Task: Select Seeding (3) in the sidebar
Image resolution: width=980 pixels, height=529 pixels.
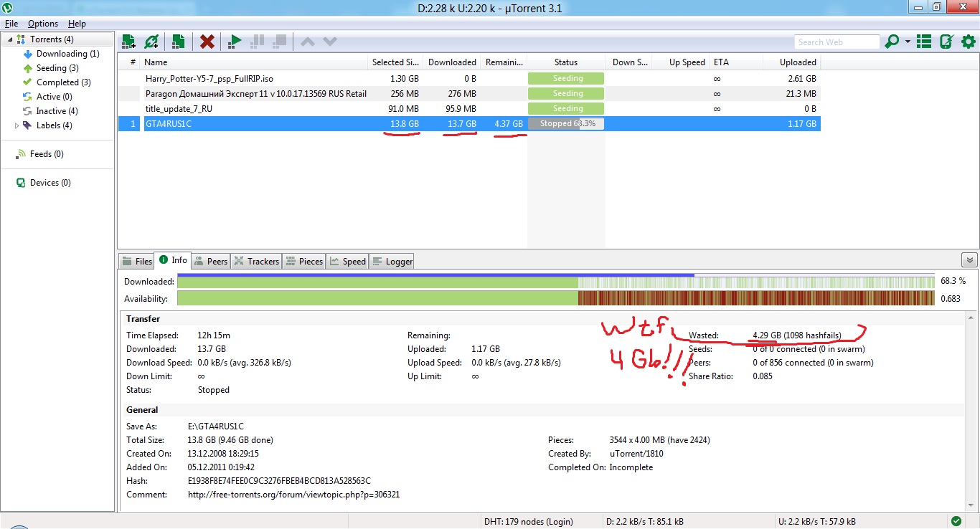Action: coord(57,68)
